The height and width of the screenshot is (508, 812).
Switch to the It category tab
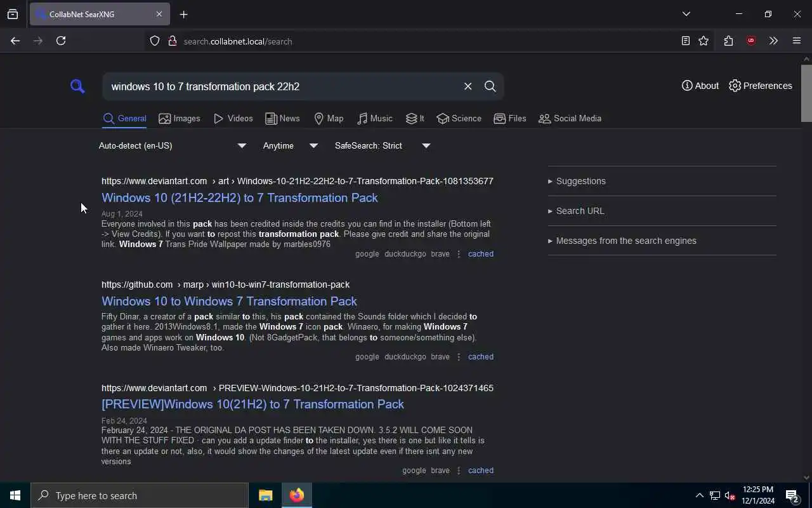tap(416, 119)
